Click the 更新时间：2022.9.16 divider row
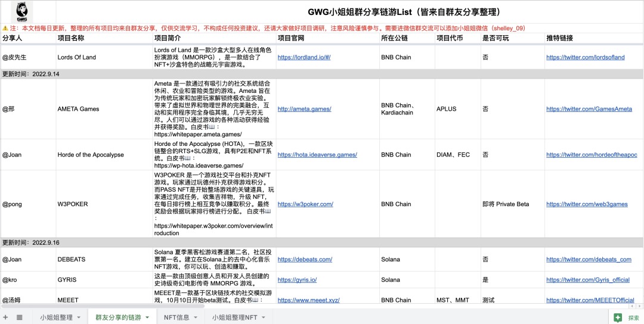 pos(322,242)
